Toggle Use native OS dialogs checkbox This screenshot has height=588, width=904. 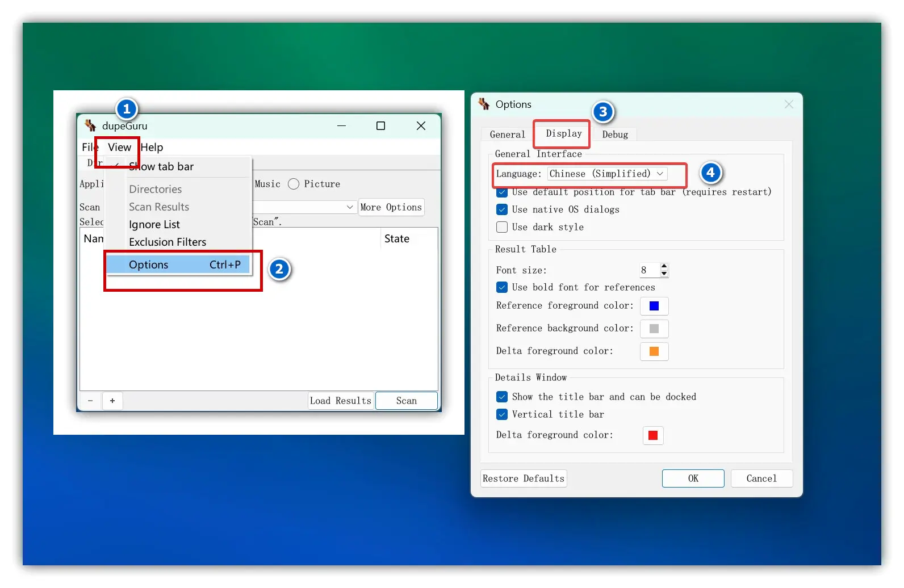[502, 209]
